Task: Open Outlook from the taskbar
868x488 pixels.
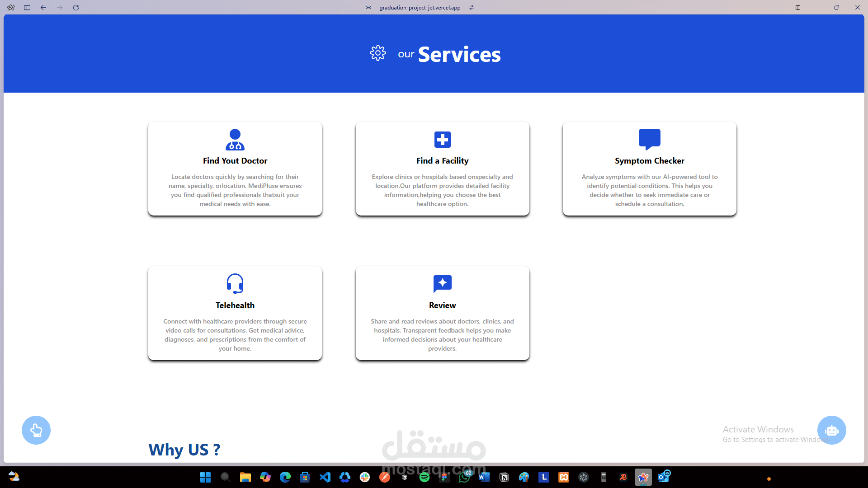Action: [664, 477]
